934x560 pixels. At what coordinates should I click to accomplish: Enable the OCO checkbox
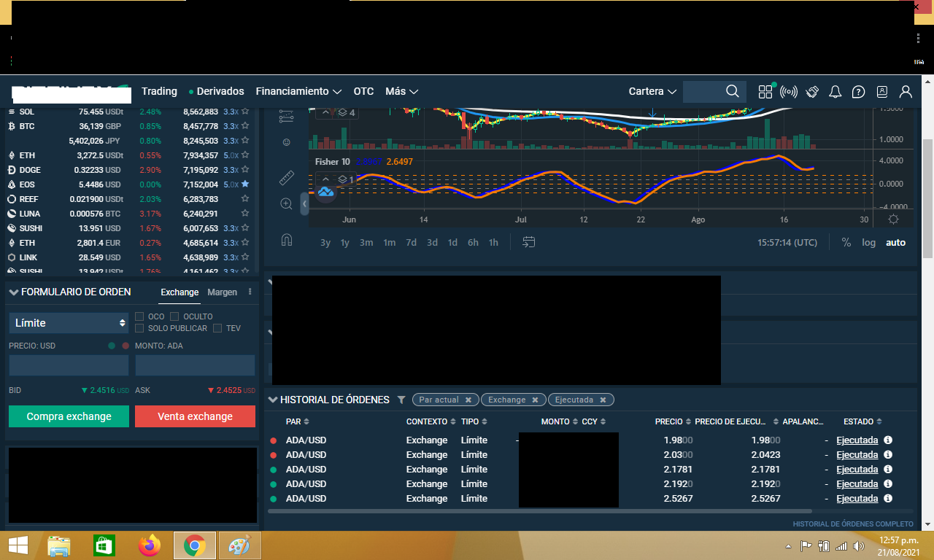pyautogui.click(x=140, y=316)
